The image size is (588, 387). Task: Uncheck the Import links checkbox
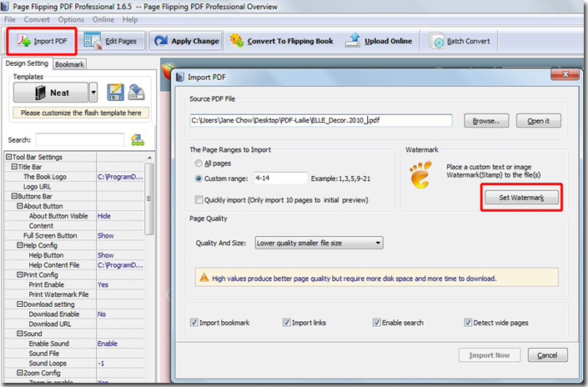(286, 323)
